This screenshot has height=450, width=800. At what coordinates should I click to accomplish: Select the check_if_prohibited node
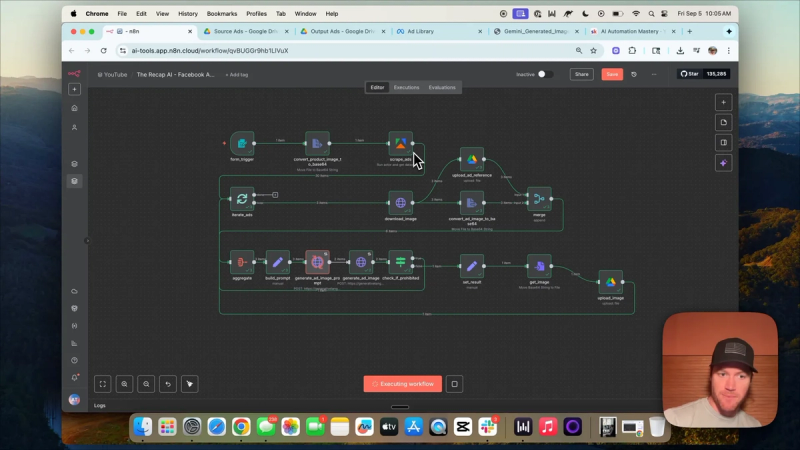point(401,262)
